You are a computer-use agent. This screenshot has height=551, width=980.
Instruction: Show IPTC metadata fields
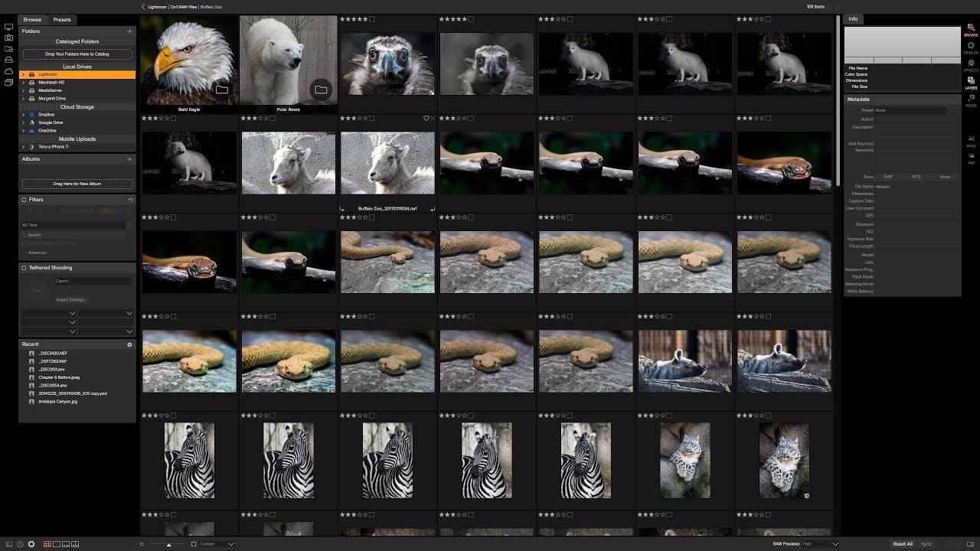(x=916, y=177)
